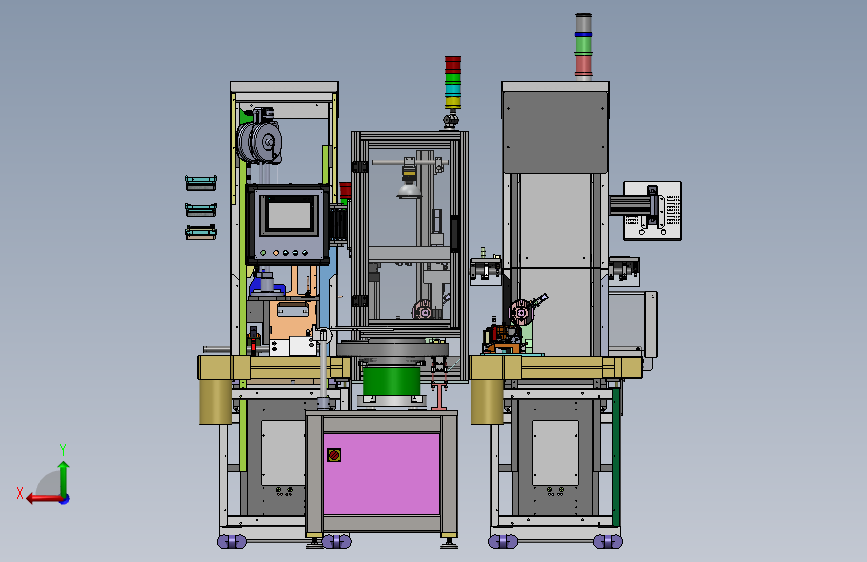Select the topmost teal tray beside left station
The image size is (867, 562).
tap(201, 183)
